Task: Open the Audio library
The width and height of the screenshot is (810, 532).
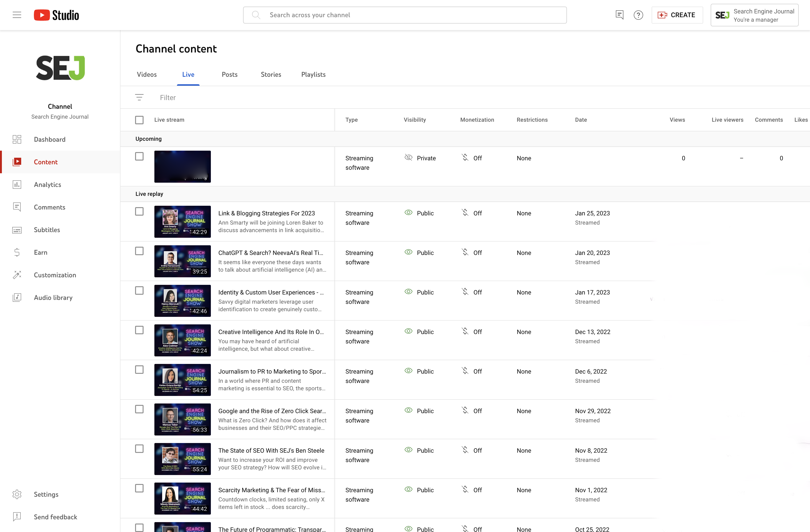Action: [x=53, y=297]
